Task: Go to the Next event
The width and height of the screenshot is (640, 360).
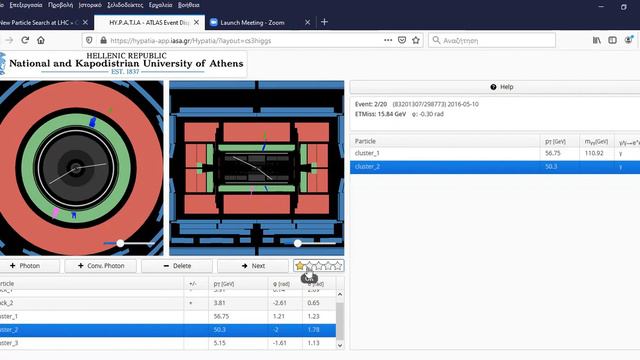Action: click(x=253, y=266)
